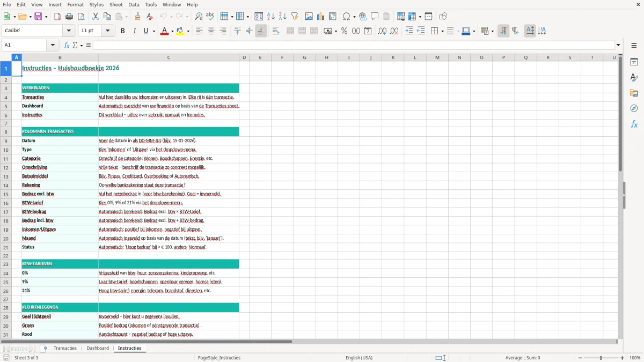This screenshot has height=362, width=644.
Task: Clear direct formatting
Action: 150,17
